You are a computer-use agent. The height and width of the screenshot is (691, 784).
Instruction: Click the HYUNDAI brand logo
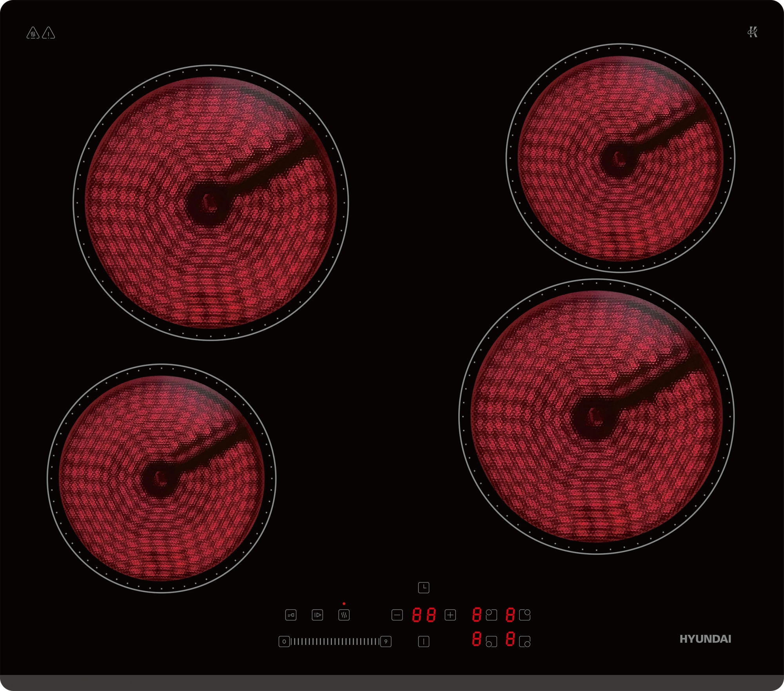point(705,639)
